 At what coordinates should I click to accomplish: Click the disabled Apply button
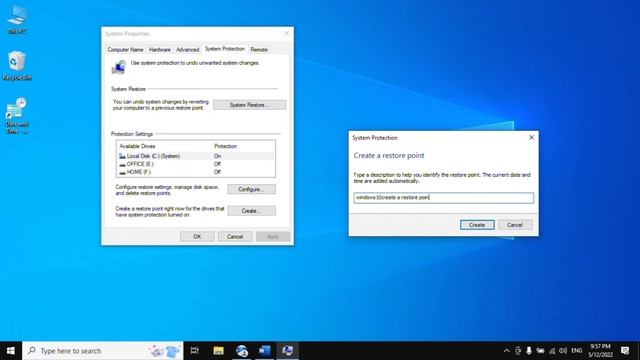coord(273,237)
